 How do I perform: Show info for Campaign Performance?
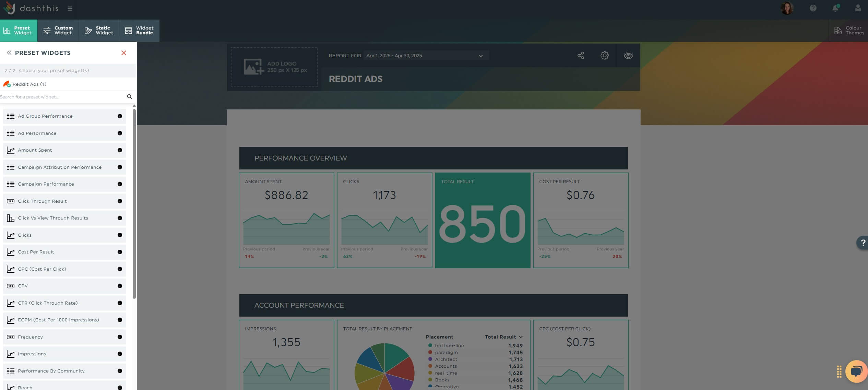click(120, 184)
